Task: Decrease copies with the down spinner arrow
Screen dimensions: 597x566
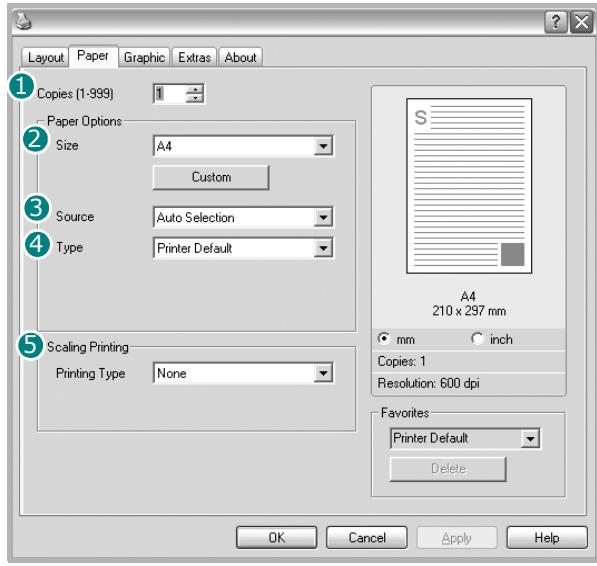Action: [195, 98]
